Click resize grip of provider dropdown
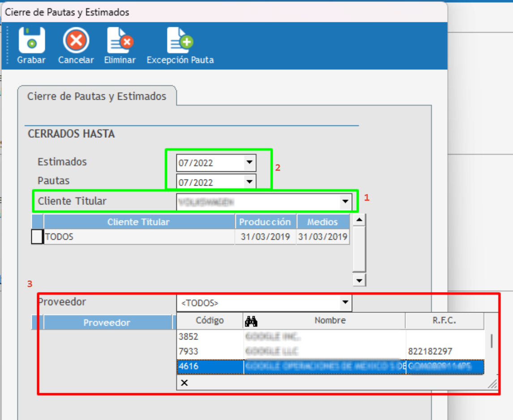Screen dimensions: 513x420 492,384
